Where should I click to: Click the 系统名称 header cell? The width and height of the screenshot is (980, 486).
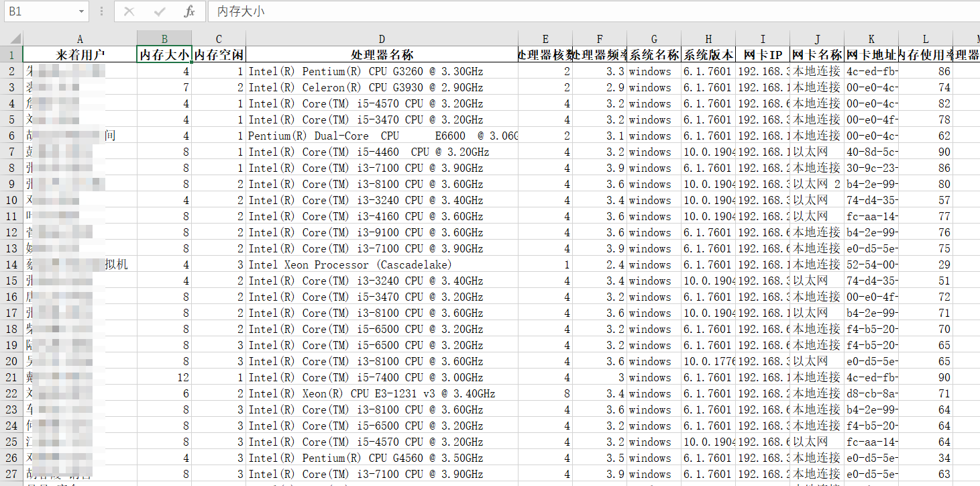[654, 55]
